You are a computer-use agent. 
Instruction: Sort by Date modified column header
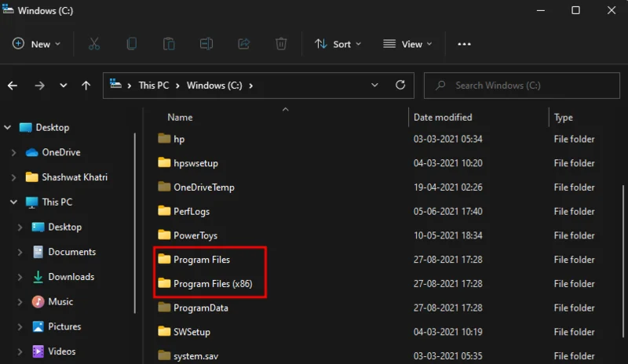click(x=443, y=118)
